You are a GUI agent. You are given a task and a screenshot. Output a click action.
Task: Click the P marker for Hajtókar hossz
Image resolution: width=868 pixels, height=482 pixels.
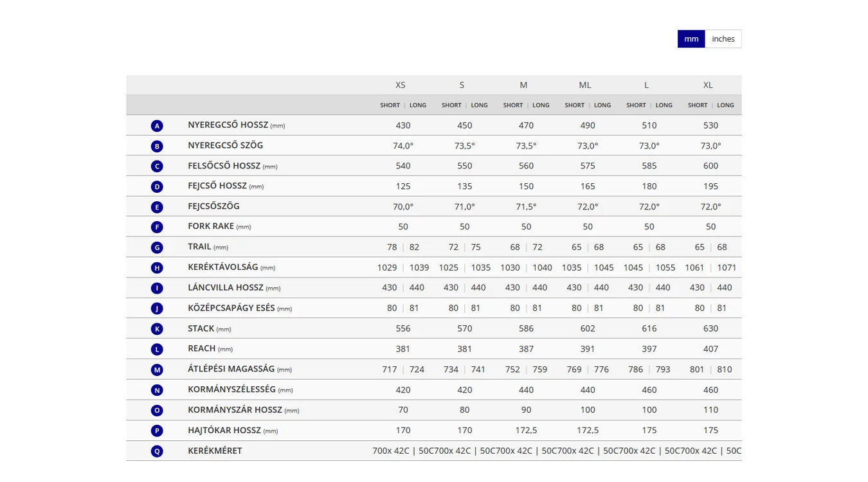click(x=157, y=431)
